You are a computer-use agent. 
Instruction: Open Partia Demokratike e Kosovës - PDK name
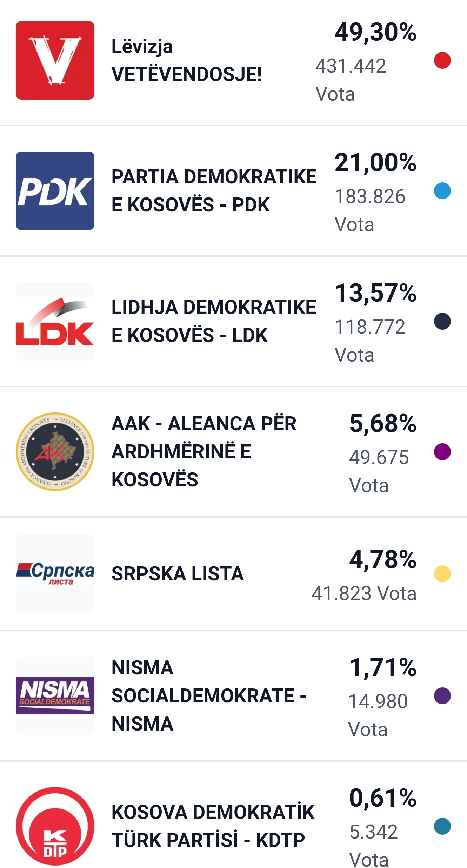pos(214,191)
